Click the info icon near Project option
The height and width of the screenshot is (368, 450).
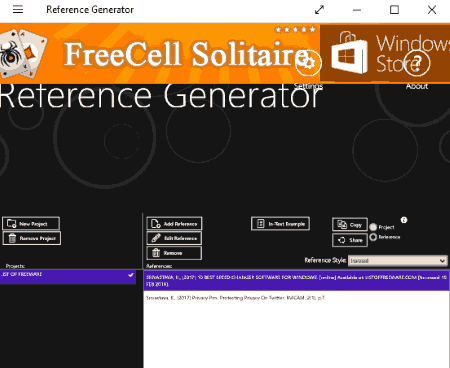(x=404, y=220)
